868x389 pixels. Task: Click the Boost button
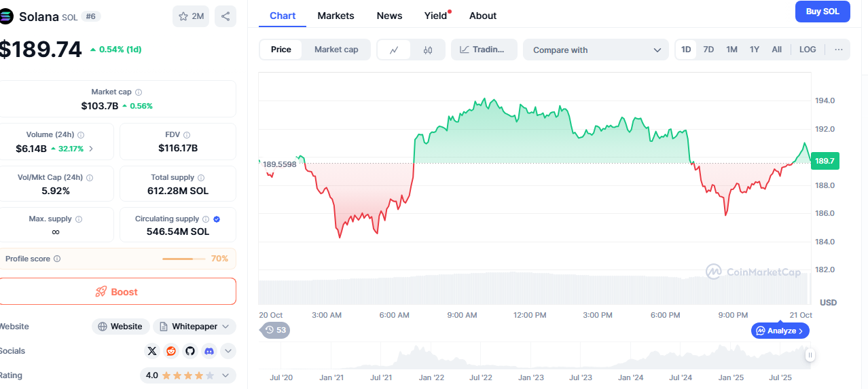pyautogui.click(x=117, y=291)
